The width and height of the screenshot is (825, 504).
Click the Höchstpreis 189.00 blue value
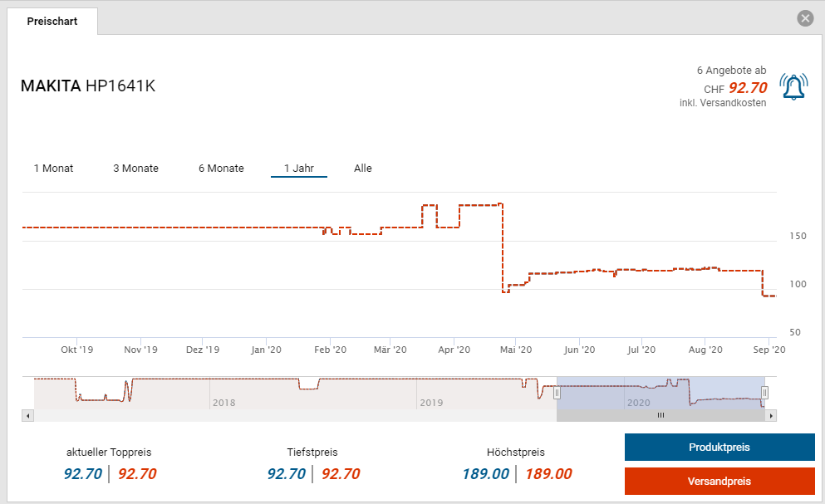click(x=486, y=474)
